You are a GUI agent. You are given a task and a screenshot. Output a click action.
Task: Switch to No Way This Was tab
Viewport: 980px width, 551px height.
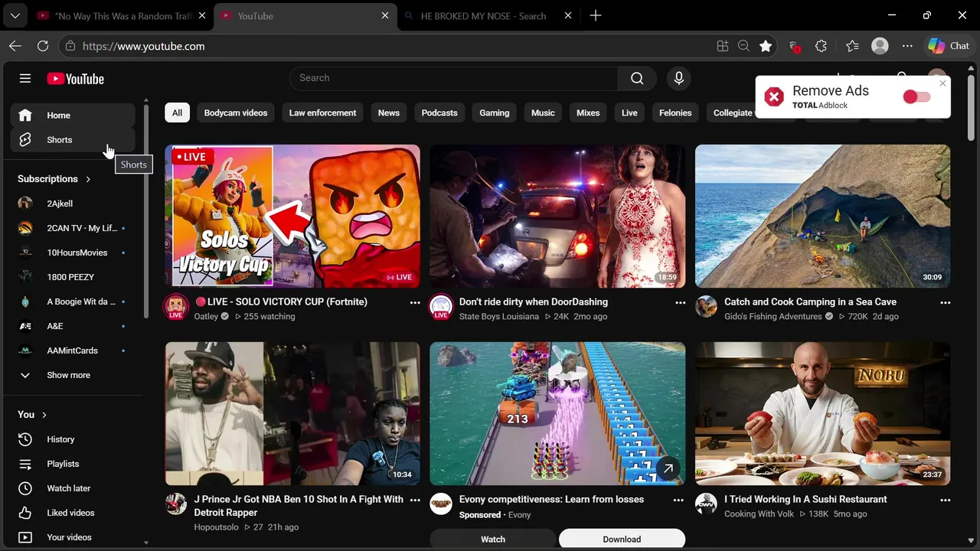[x=121, y=15]
